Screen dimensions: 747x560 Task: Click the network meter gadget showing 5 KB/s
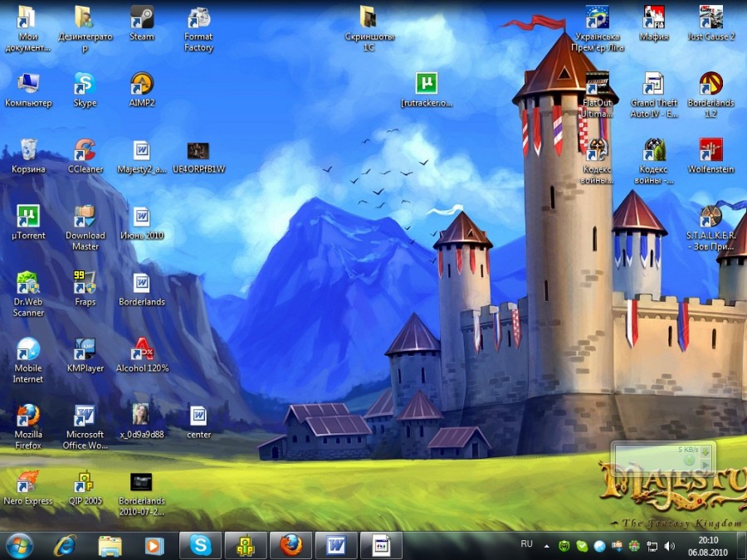point(663,459)
